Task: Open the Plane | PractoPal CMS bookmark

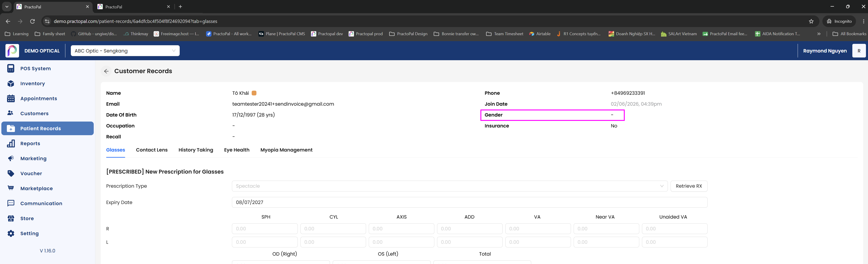Action: tap(282, 34)
